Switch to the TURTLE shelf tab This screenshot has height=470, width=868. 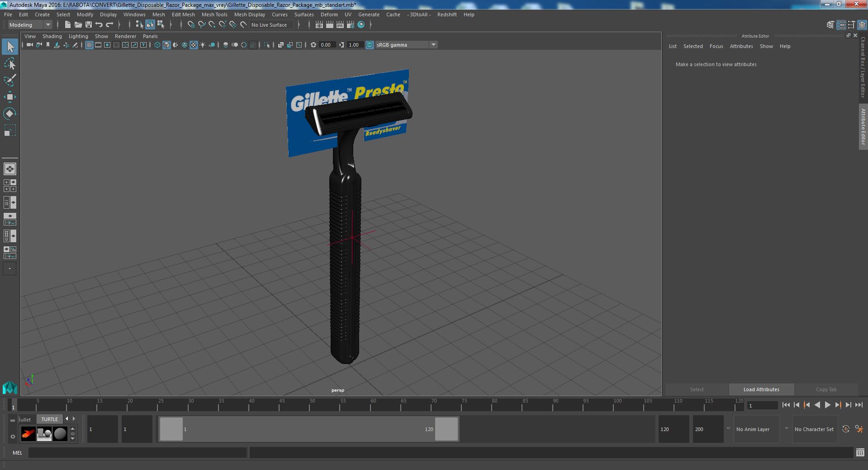[50, 419]
